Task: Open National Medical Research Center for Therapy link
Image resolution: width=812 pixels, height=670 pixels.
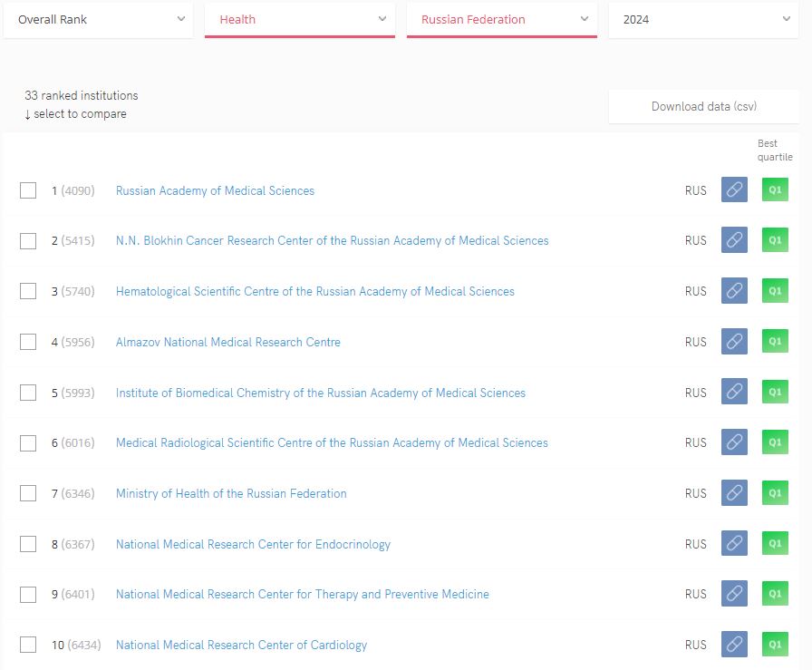Action: (x=302, y=594)
